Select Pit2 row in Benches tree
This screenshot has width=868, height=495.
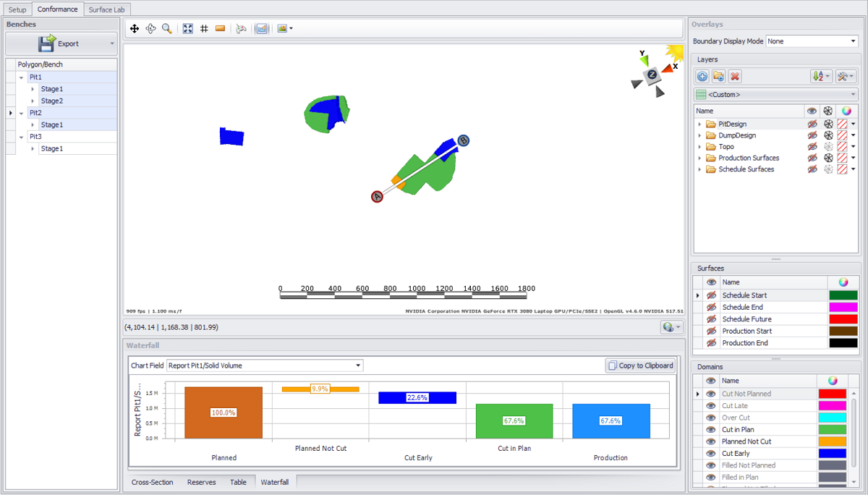pos(66,113)
